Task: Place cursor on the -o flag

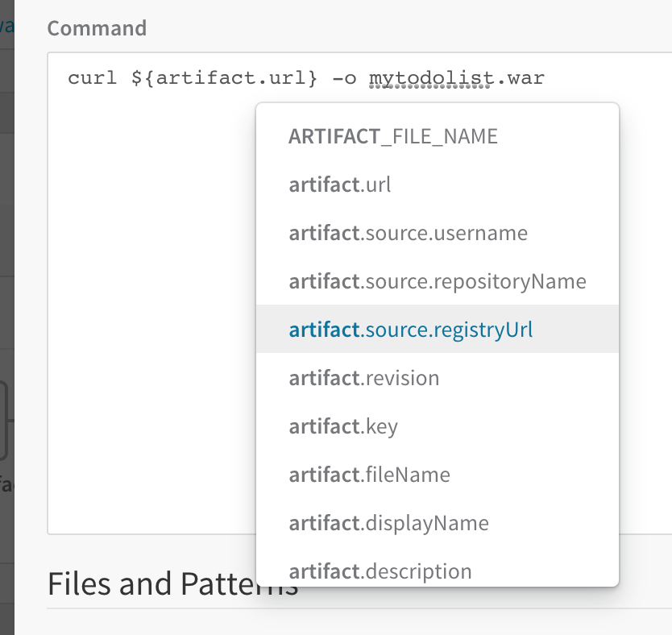Action: [344, 78]
